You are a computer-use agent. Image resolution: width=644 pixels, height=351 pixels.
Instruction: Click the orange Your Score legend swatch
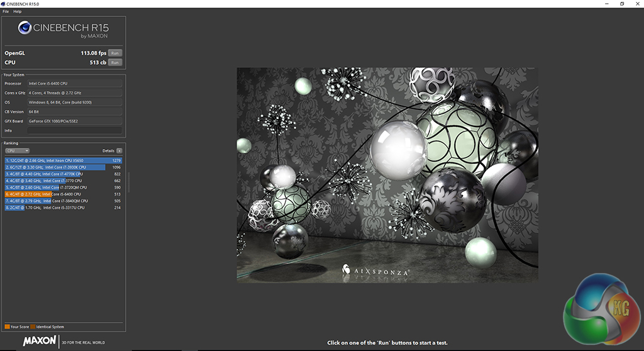[x=7, y=326]
